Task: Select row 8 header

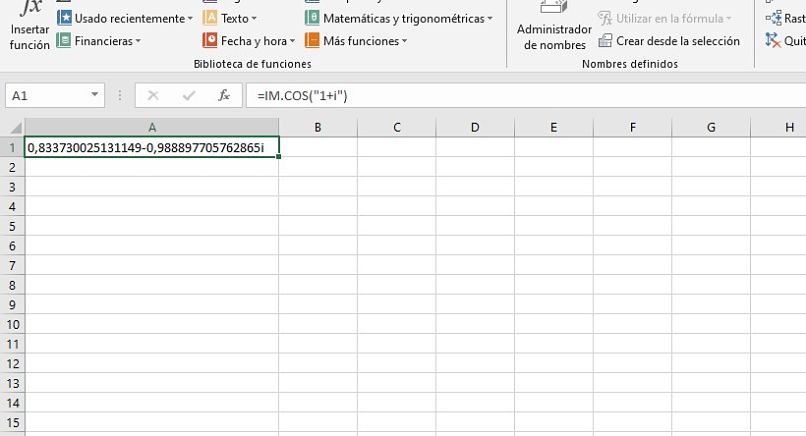Action: (12, 285)
